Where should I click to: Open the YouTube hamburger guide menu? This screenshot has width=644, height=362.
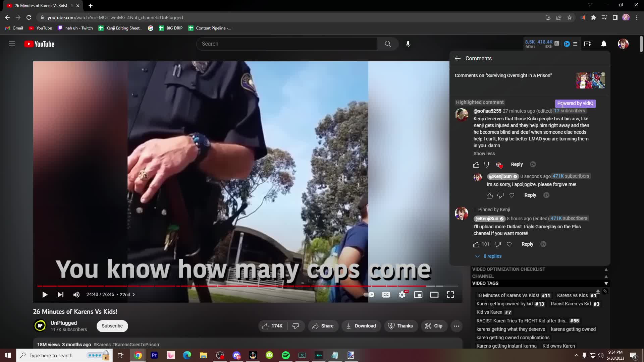tap(12, 44)
